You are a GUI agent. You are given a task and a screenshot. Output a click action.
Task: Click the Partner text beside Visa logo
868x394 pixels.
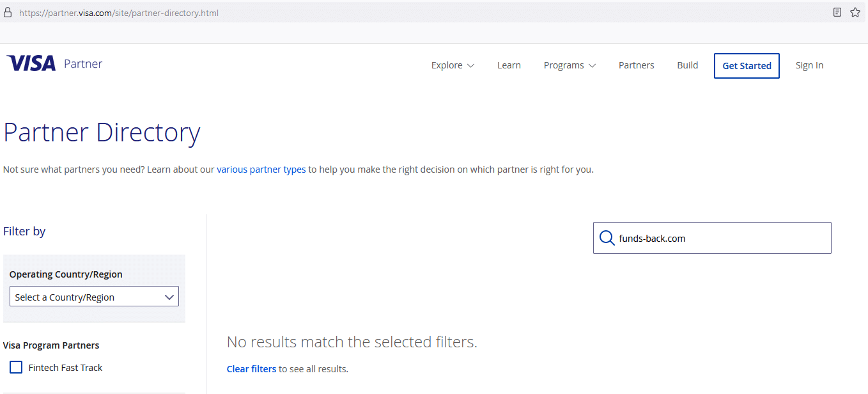[83, 63]
